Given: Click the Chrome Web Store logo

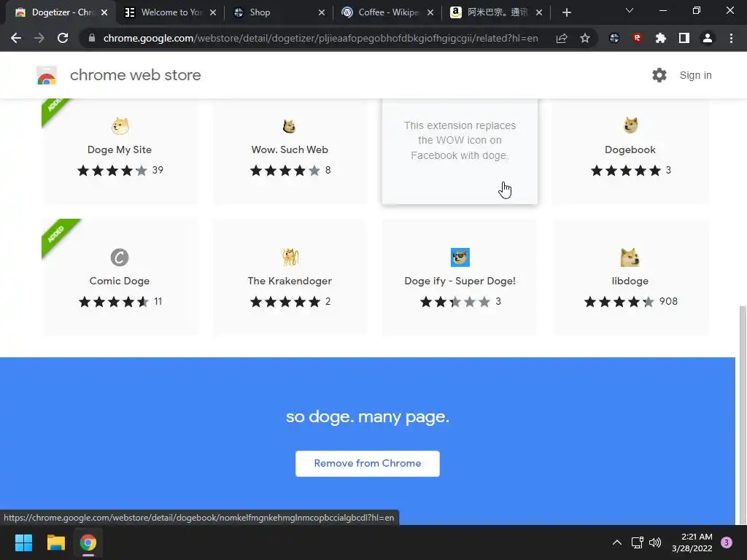Looking at the screenshot, I should coord(47,75).
